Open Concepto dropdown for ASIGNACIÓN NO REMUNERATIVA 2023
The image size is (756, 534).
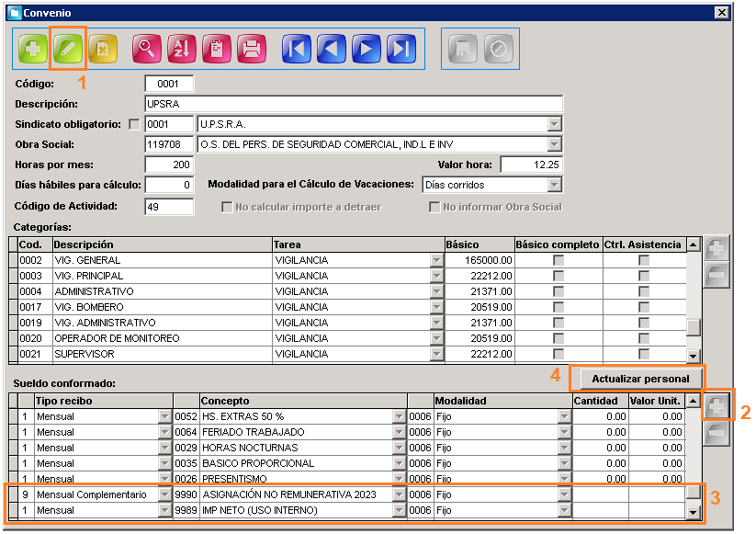(400, 494)
